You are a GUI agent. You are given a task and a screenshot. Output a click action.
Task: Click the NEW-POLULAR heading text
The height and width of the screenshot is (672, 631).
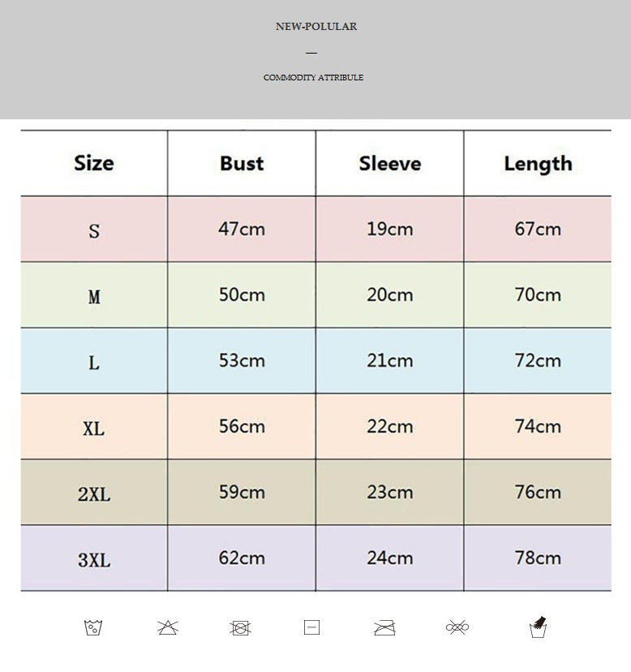[x=315, y=27]
